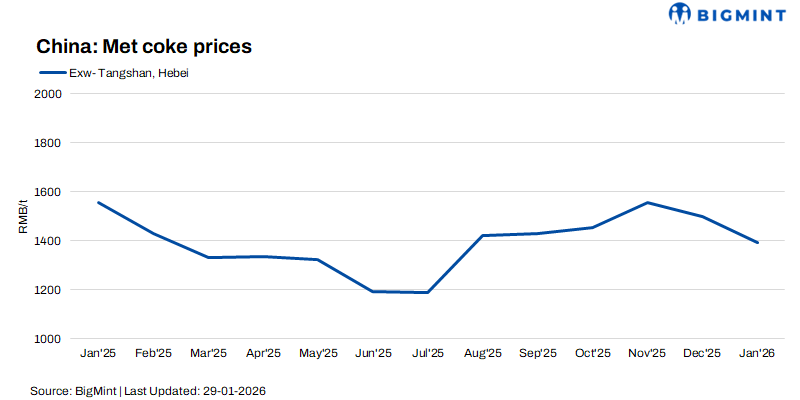Screen dimensions: 800x400
Task: Click the Jun'25 axis label
Action: pos(373,353)
